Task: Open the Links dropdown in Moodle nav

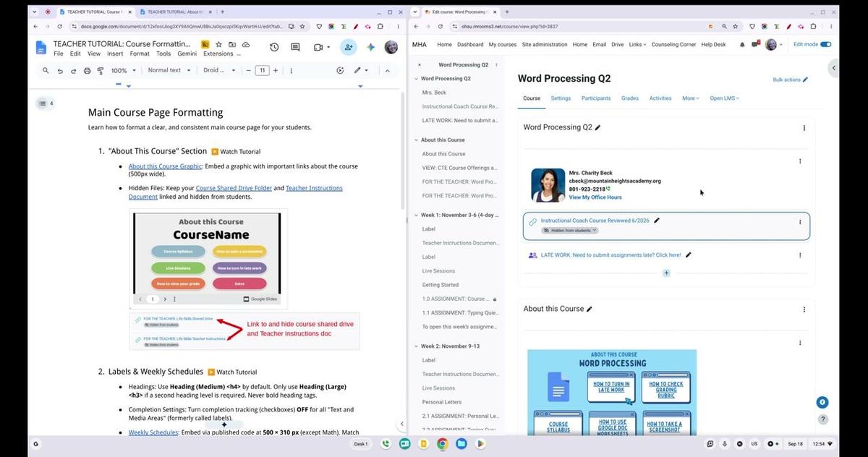Action: 637,44
